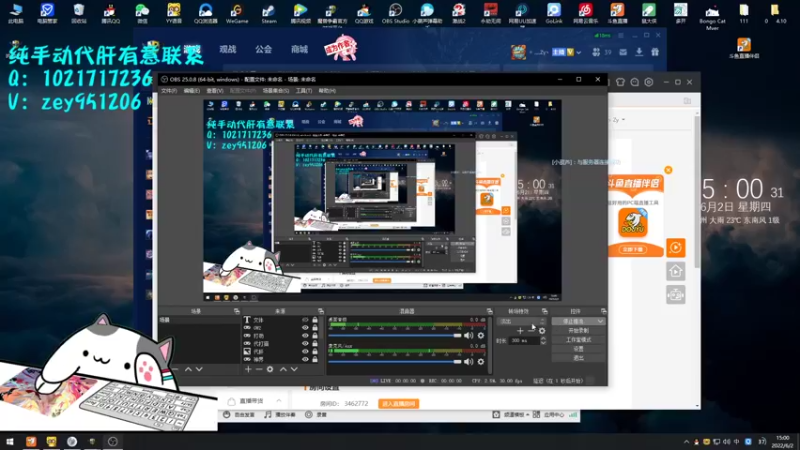Open source properties gear icon

click(270, 369)
